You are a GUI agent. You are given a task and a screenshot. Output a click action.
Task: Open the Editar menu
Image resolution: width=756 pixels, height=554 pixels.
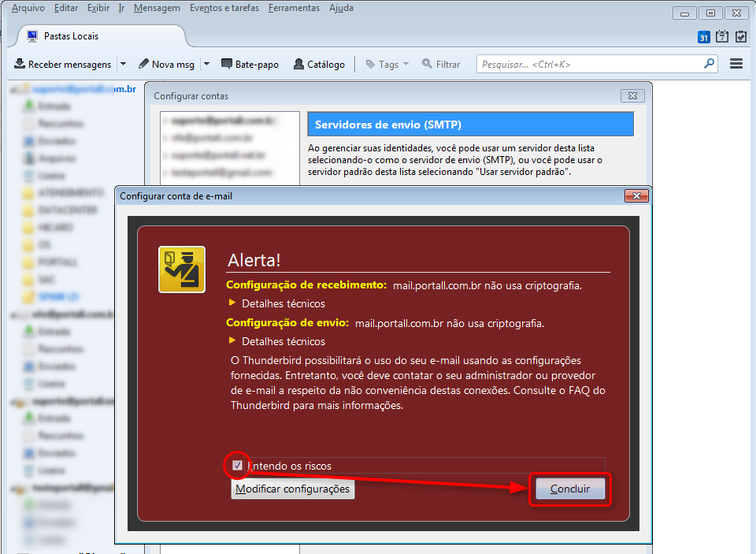pyautogui.click(x=65, y=8)
